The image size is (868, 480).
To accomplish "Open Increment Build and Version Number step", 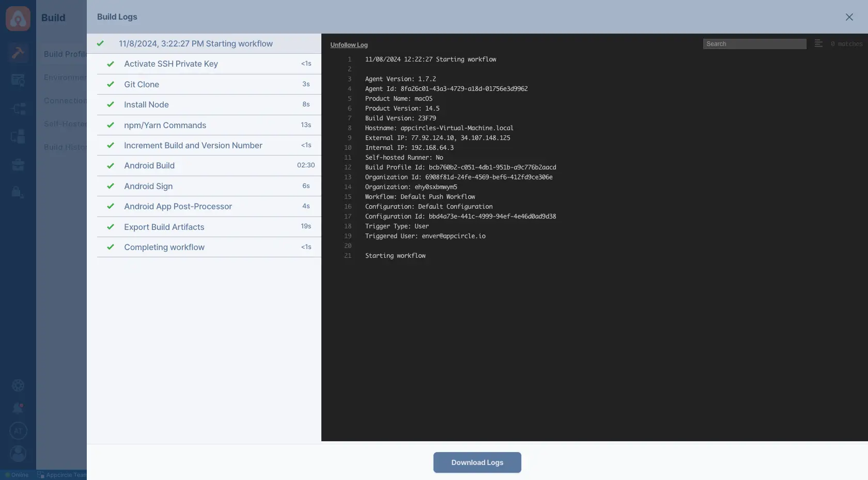I will (x=209, y=145).
